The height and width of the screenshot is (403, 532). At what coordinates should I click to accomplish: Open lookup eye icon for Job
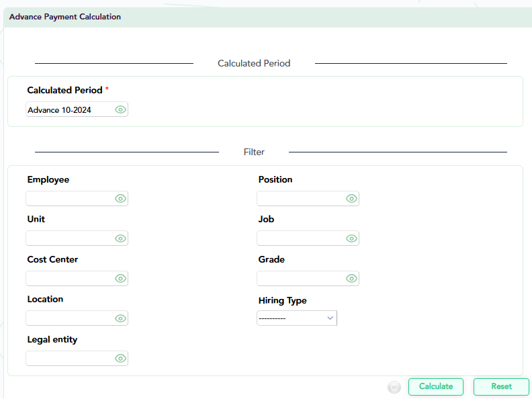351,238
